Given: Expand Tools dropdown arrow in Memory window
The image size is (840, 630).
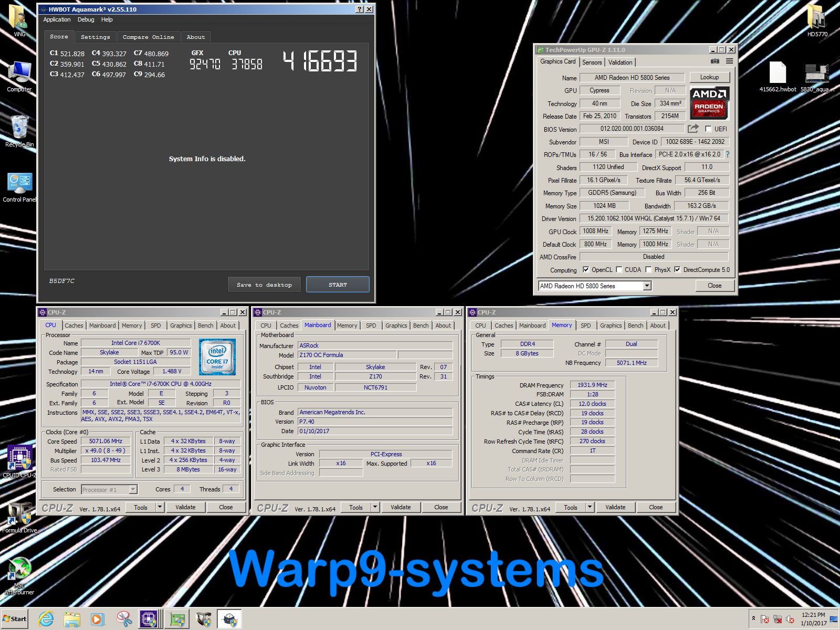Looking at the screenshot, I should pos(590,507).
